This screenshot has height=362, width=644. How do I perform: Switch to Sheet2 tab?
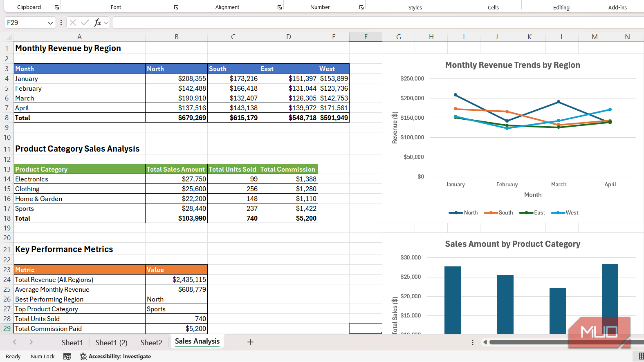coord(151,342)
